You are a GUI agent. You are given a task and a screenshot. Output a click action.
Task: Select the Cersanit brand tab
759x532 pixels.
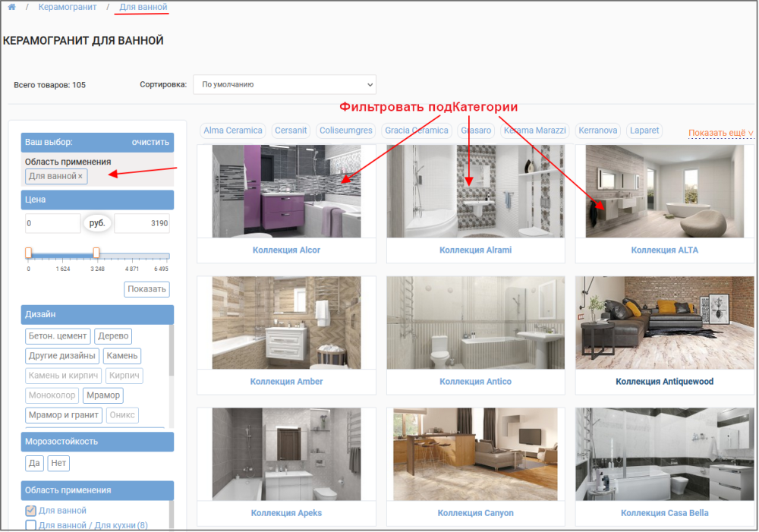click(x=291, y=131)
